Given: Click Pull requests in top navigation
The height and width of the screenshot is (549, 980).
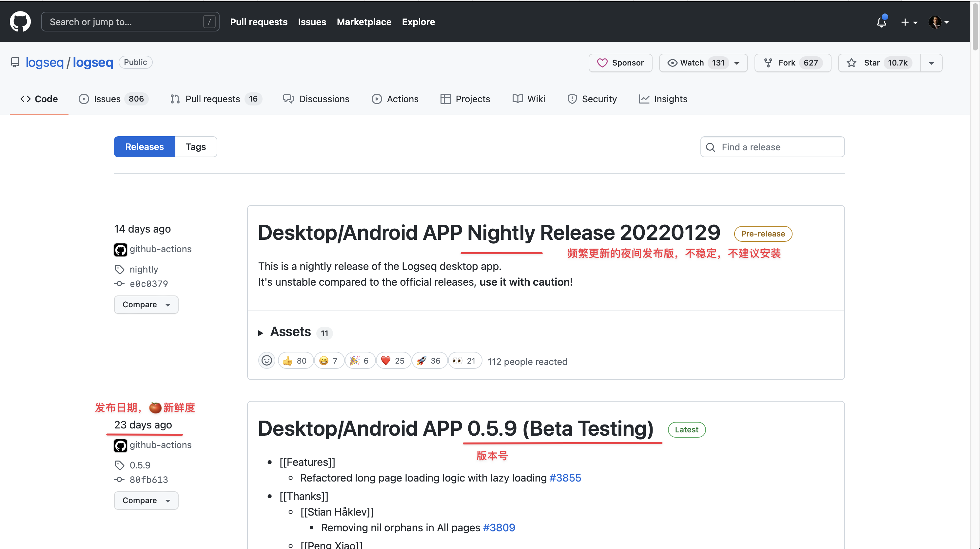Looking at the screenshot, I should coord(259,22).
